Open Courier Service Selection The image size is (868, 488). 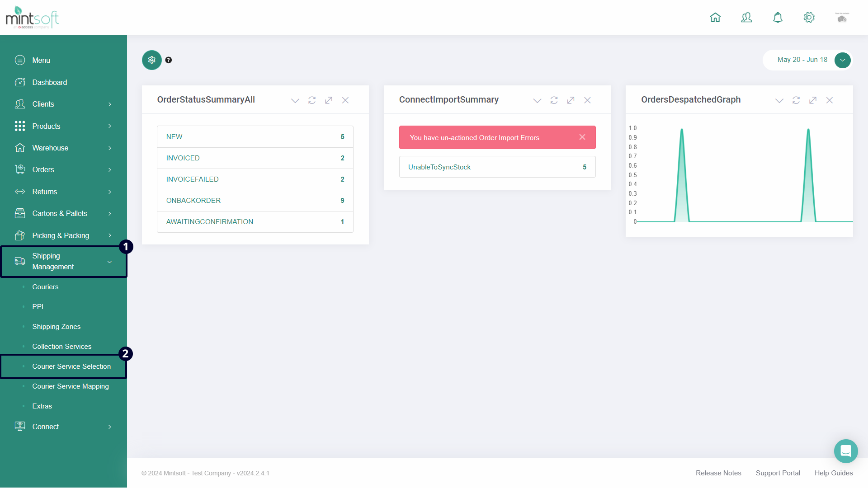click(x=71, y=366)
